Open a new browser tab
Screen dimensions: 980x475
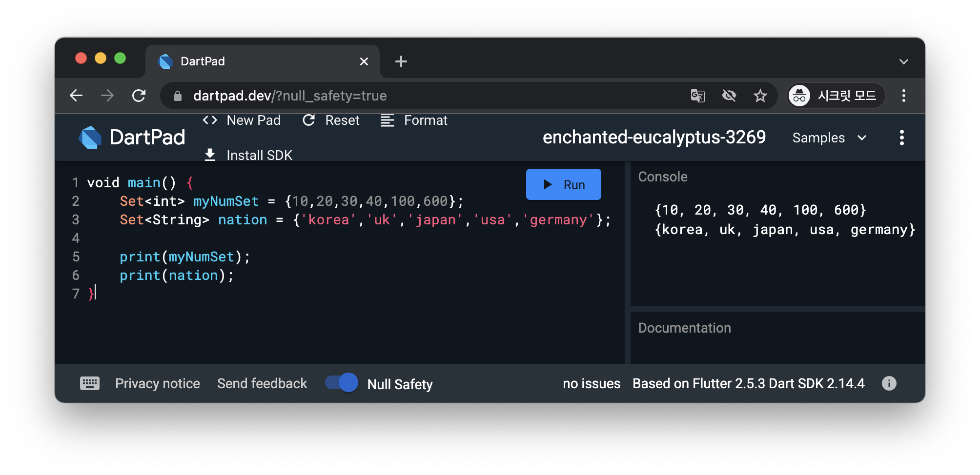click(401, 61)
